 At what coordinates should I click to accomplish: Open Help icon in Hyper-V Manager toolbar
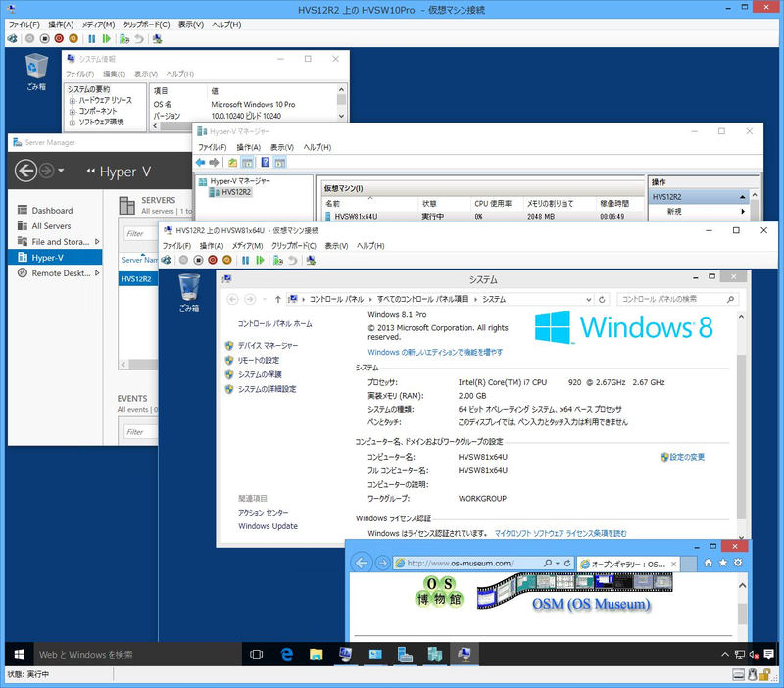pos(265,162)
